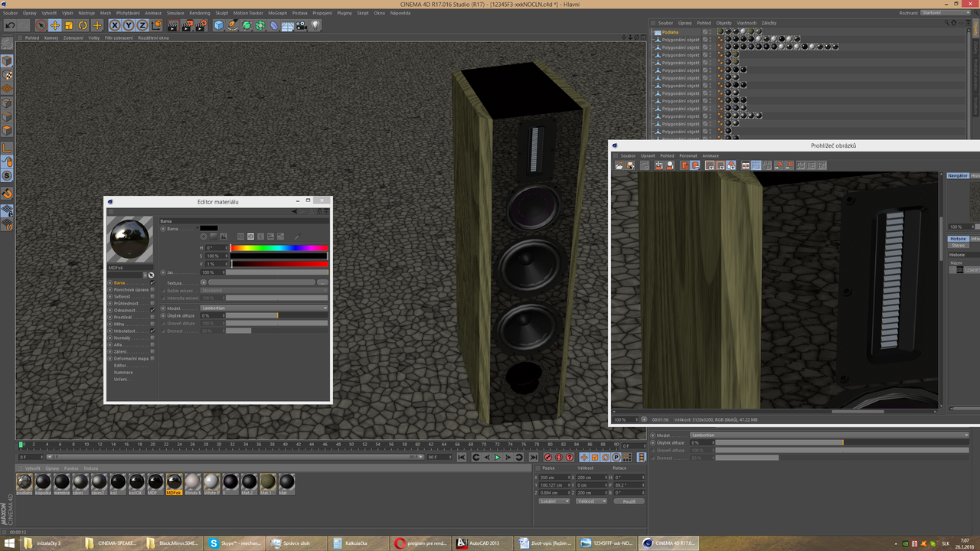Image resolution: width=980 pixels, height=551 pixels.
Task: Add a Cube primitive object
Action: (x=219, y=25)
